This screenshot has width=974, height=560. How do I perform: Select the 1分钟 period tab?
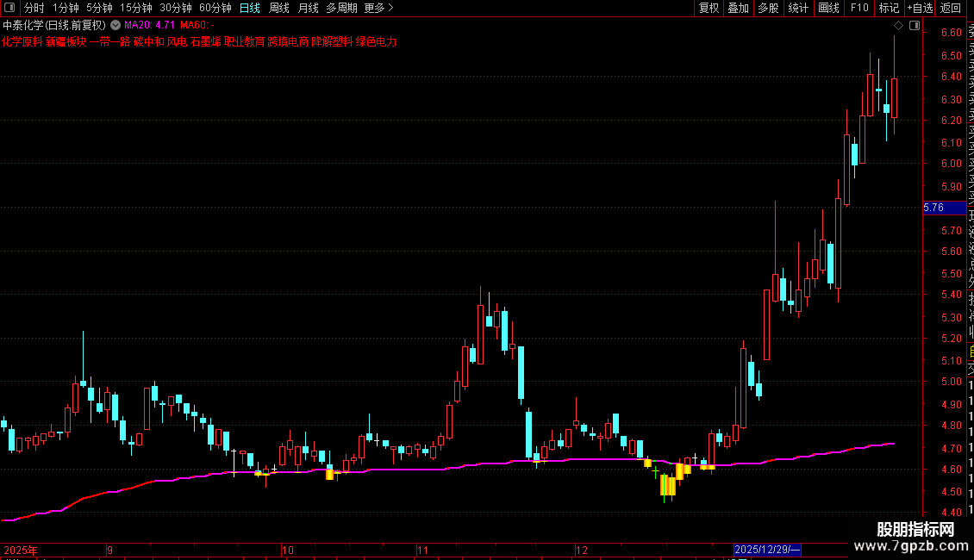(66, 8)
